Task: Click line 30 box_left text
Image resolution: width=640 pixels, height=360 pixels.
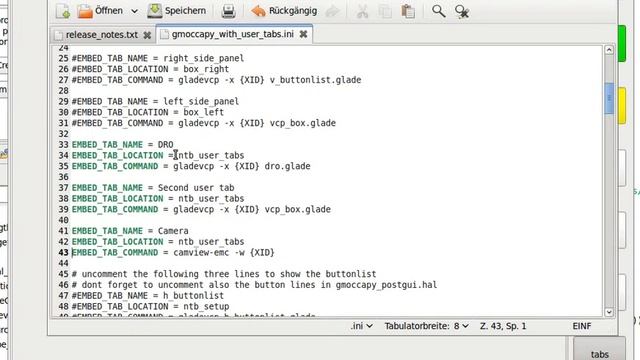Action: tap(204, 112)
